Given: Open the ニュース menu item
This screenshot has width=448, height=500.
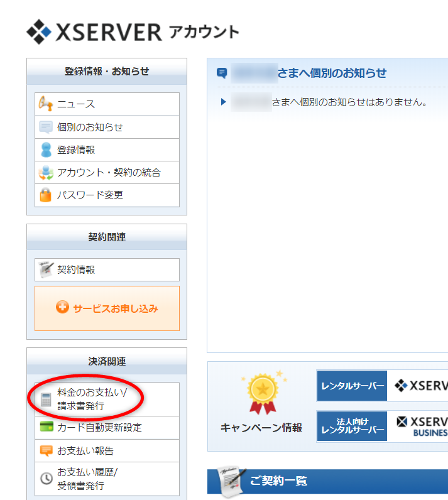Looking at the screenshot, I should tap(107, 104).
